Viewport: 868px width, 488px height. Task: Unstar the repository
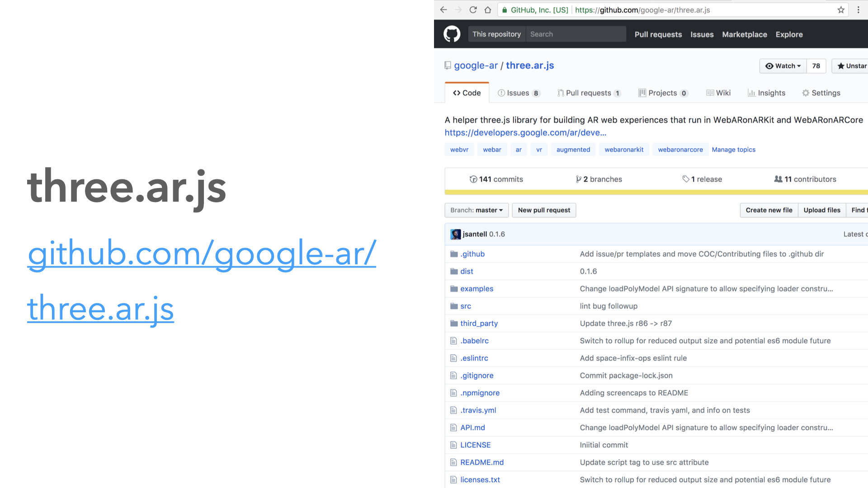coord(851,66)
